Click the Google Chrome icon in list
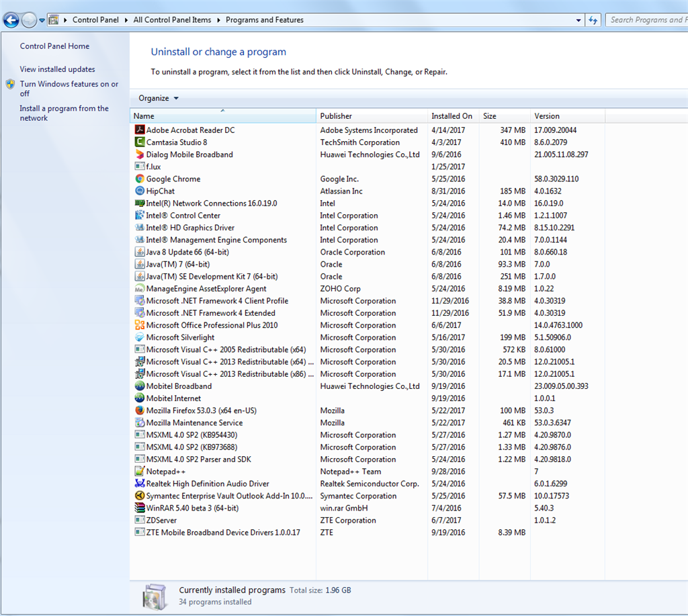Image resolution: width=688 pixels, height=616 pixels. tap(140, 179)
